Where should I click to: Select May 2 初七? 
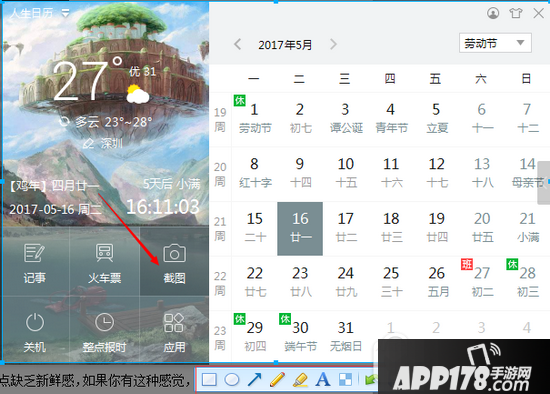300,119
